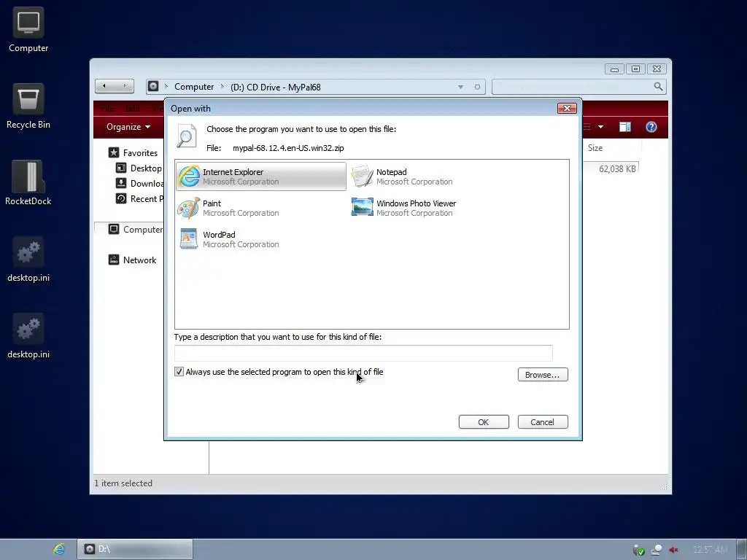Select the upper desktop.ini desktop file
The image size is (747, 560).
coord(28,260)
